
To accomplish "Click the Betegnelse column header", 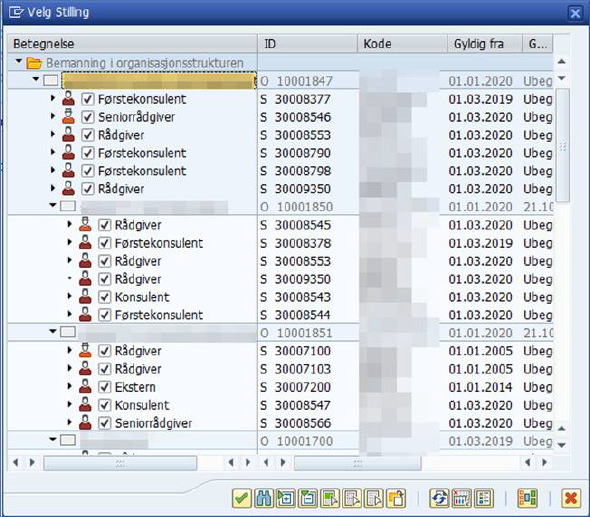I will point(132,44).
